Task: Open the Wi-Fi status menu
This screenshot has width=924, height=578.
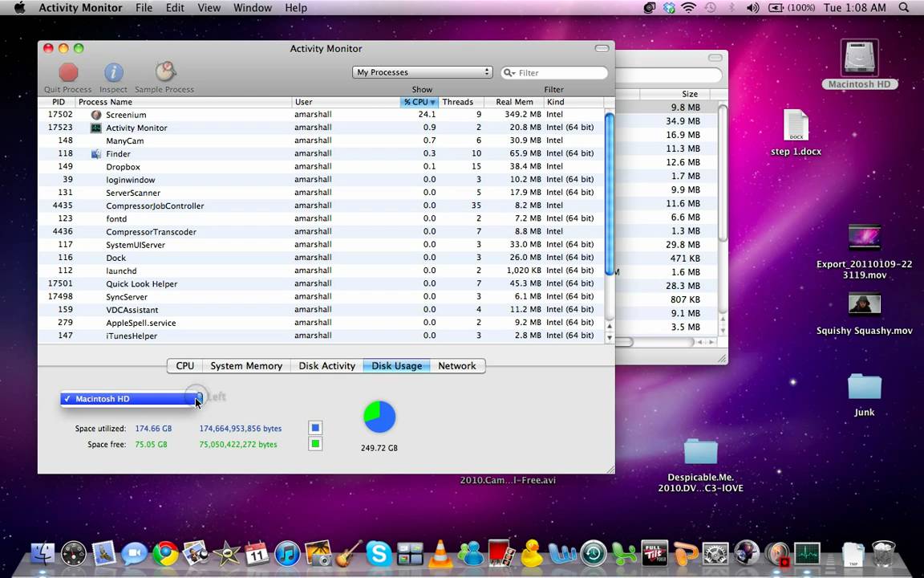Action: tap(688, 8)
